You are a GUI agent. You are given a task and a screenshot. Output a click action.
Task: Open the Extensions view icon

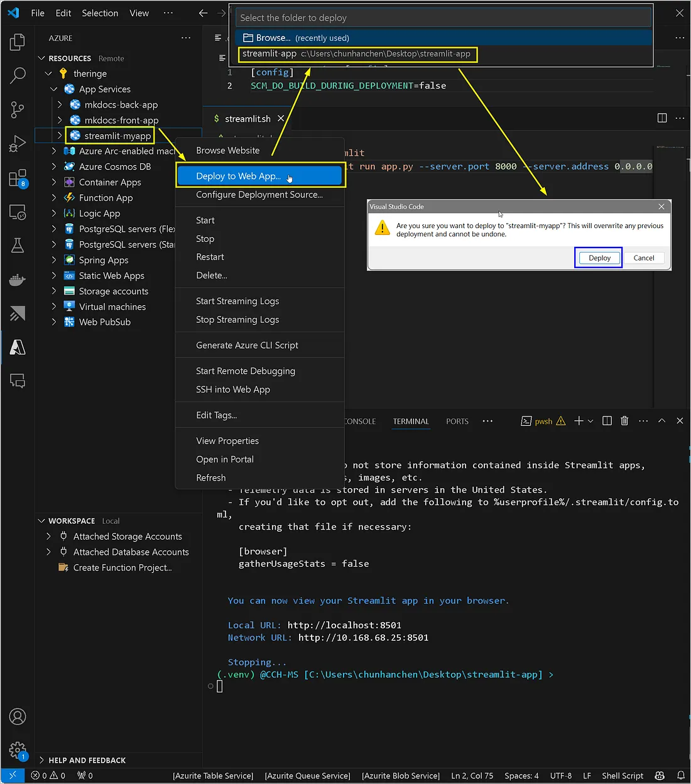coord(18,178)
